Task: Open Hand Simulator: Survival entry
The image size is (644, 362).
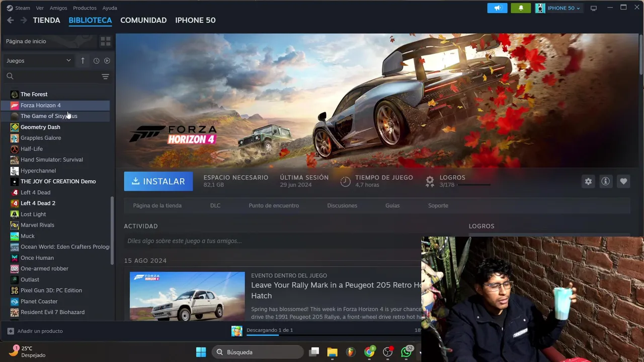Action: coord(55,160)
